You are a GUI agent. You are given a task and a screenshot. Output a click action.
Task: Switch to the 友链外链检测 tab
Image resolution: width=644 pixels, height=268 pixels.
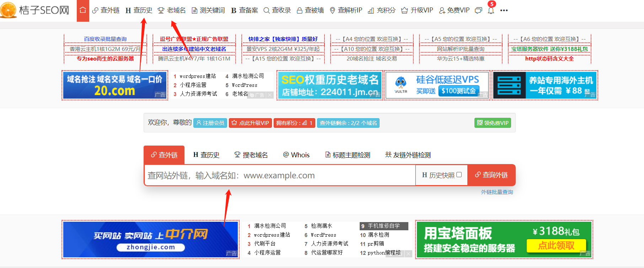tap(408, 155)
